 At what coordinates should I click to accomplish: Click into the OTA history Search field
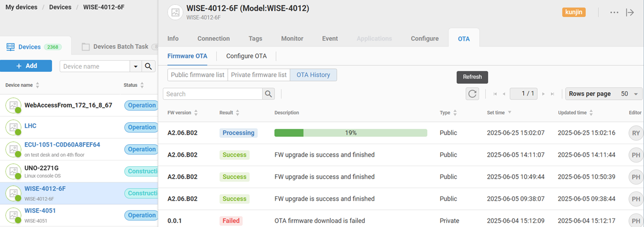[x=213, y=94]
